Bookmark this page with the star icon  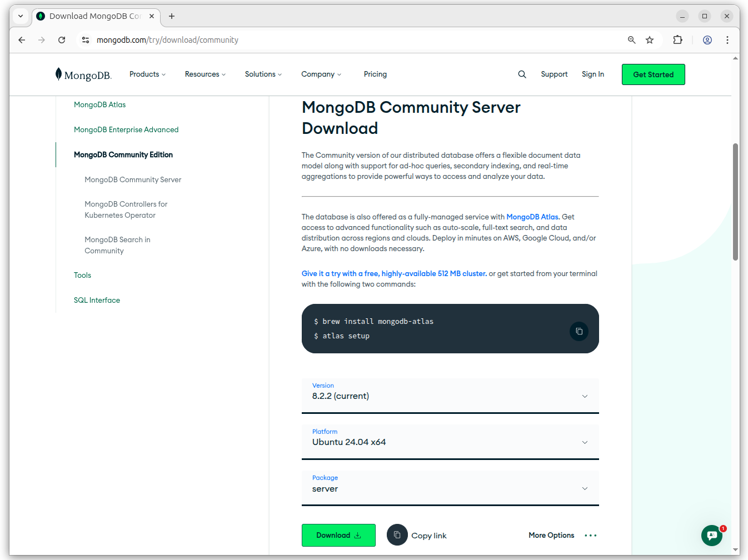coord(650,40)
